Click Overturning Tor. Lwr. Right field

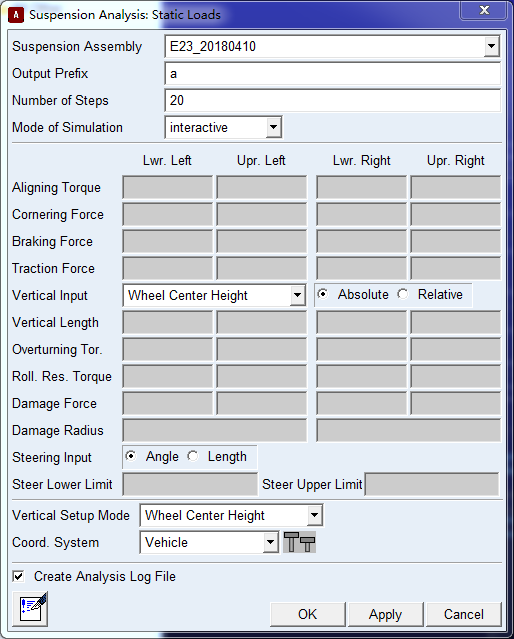362,349
